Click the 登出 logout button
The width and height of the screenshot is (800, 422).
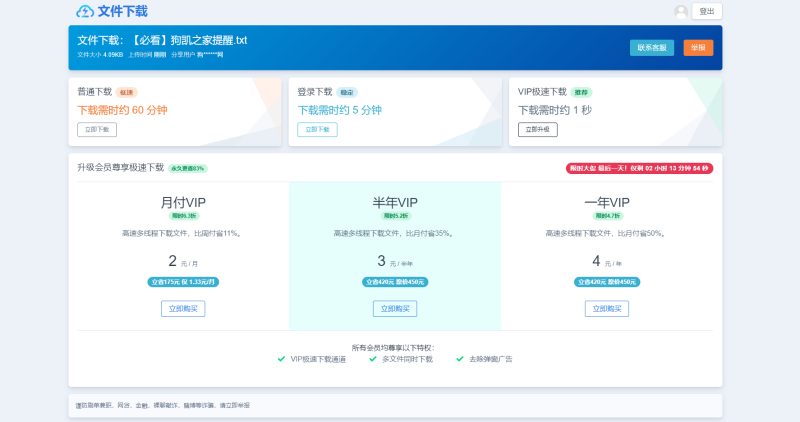707,12
